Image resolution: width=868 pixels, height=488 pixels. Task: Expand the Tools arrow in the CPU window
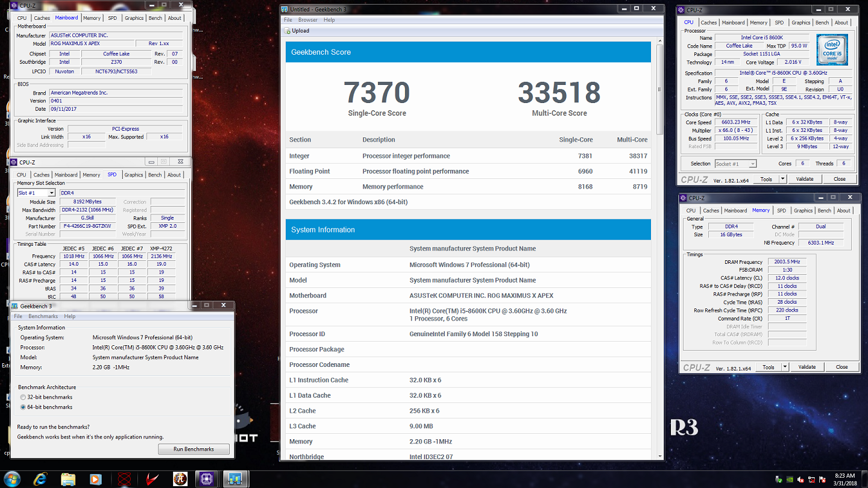pyautogui.click(x=782, y=179)
